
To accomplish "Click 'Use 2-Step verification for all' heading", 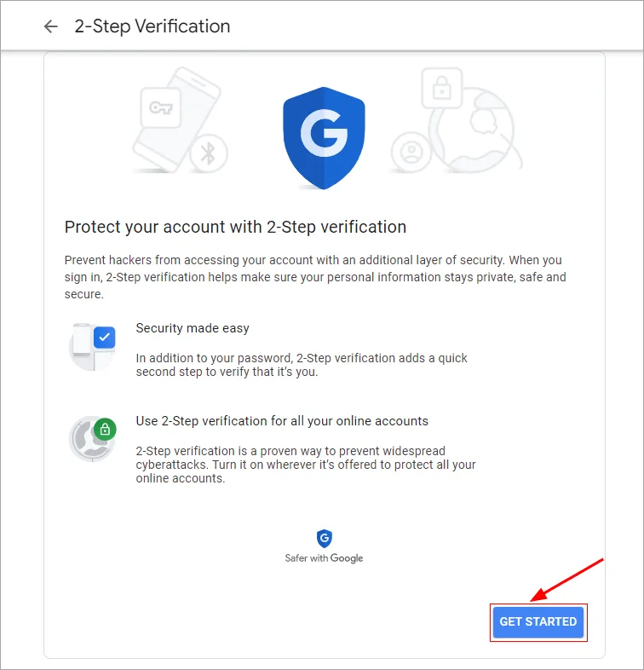I will (282, 421).
